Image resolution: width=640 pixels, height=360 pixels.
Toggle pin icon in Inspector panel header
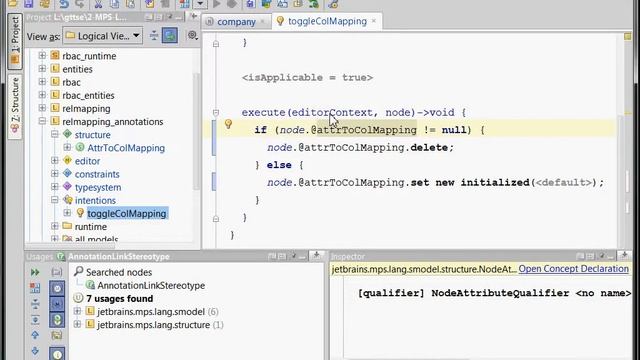point(601,256)
